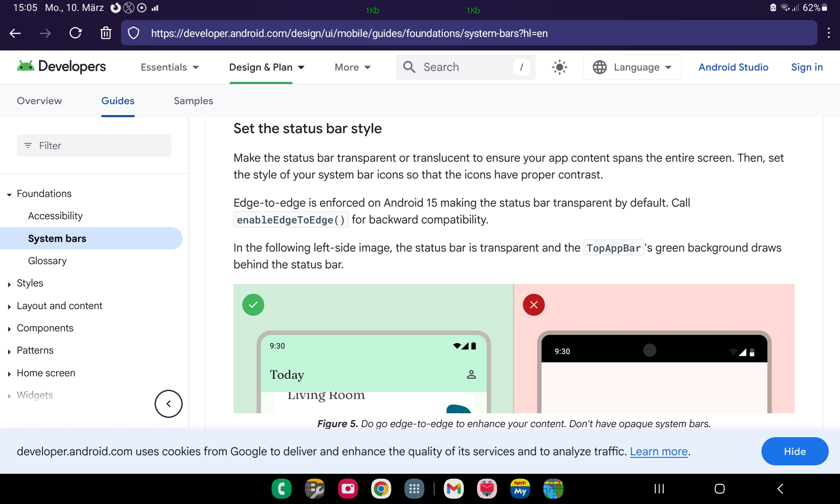
Task: Open the browser three-dot menu
Action: (828, 33)
